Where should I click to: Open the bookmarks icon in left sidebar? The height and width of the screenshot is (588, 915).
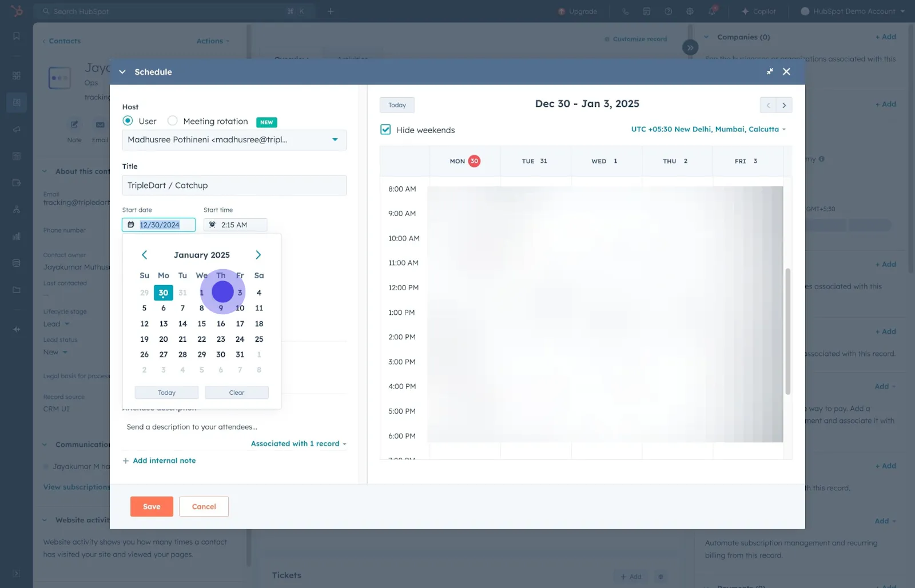[17, 36]
